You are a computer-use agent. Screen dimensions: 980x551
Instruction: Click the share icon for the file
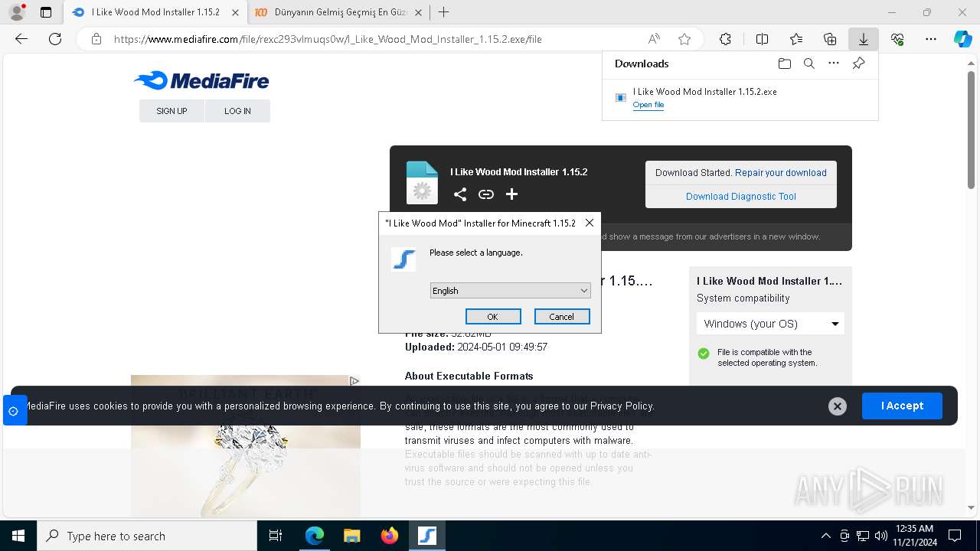[460, 194]
